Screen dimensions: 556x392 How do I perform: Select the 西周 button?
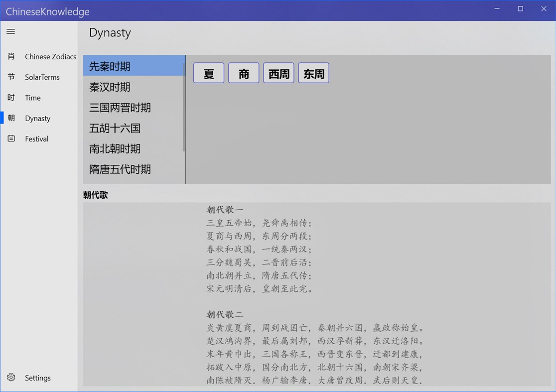pyautogui.click(x=278, y=73)
